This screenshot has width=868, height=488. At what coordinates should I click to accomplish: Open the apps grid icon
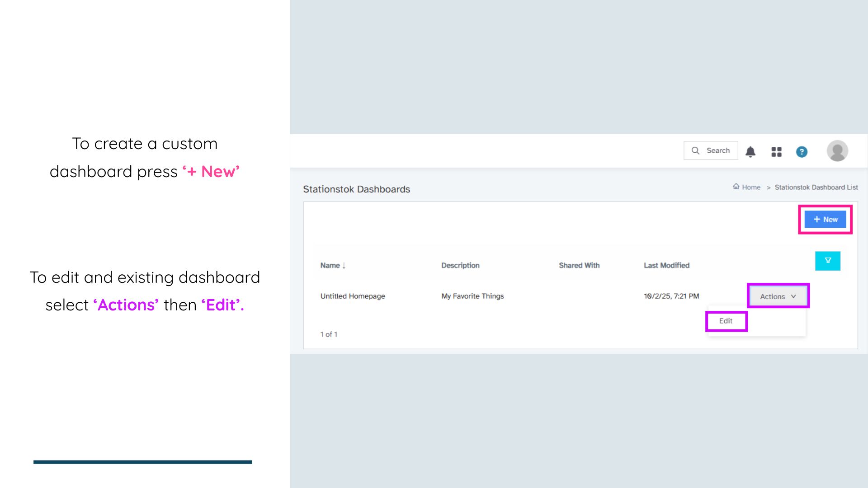pos(776,152)
